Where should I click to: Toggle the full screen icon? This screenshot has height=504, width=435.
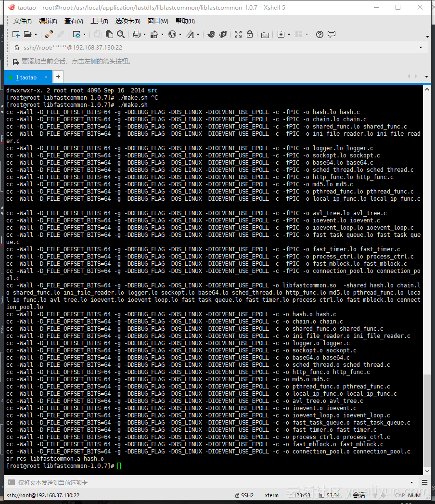(238, 34)
